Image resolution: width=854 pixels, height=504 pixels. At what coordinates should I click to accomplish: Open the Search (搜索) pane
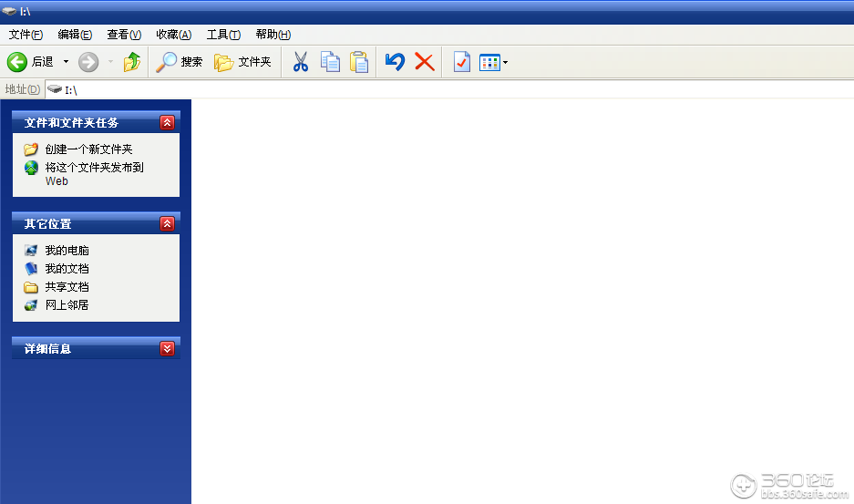[179, 62]
